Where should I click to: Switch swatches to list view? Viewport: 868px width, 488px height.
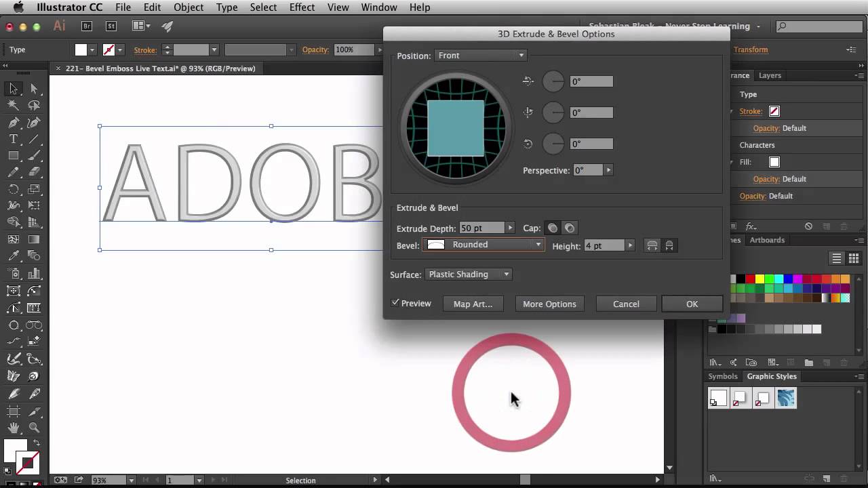click(x=837, y=258)
